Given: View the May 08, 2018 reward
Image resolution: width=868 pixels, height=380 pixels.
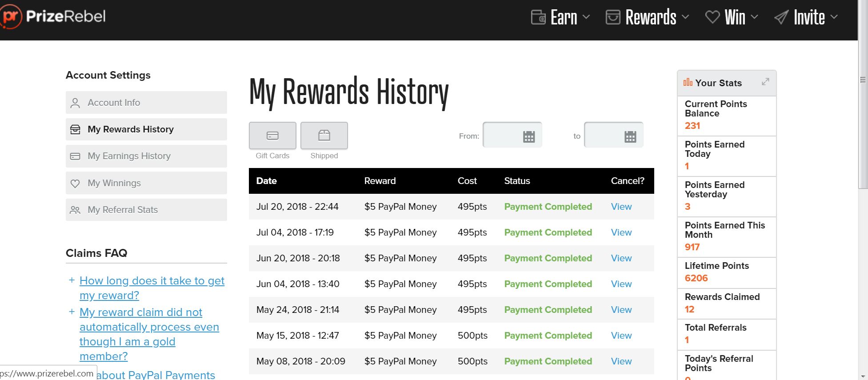Looking at the screenshot, I should (621, 361).
